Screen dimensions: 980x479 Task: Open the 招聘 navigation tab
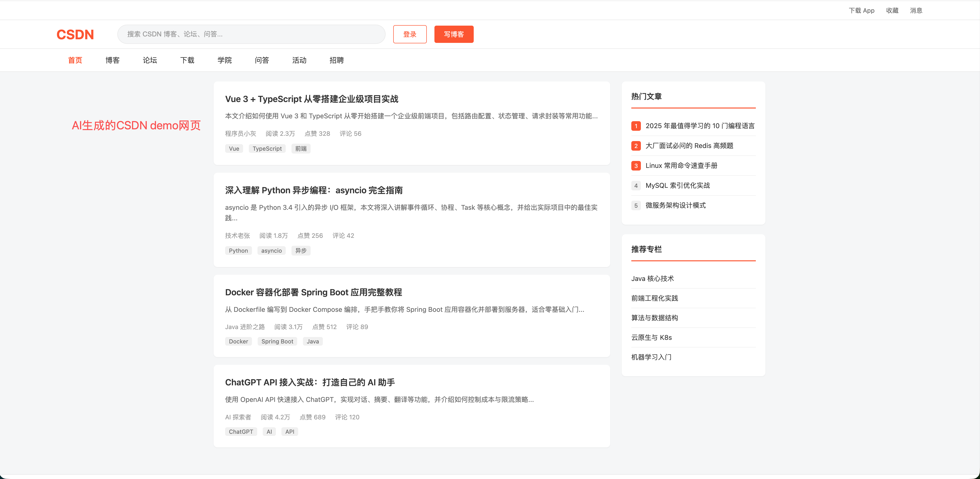(336, 60)
